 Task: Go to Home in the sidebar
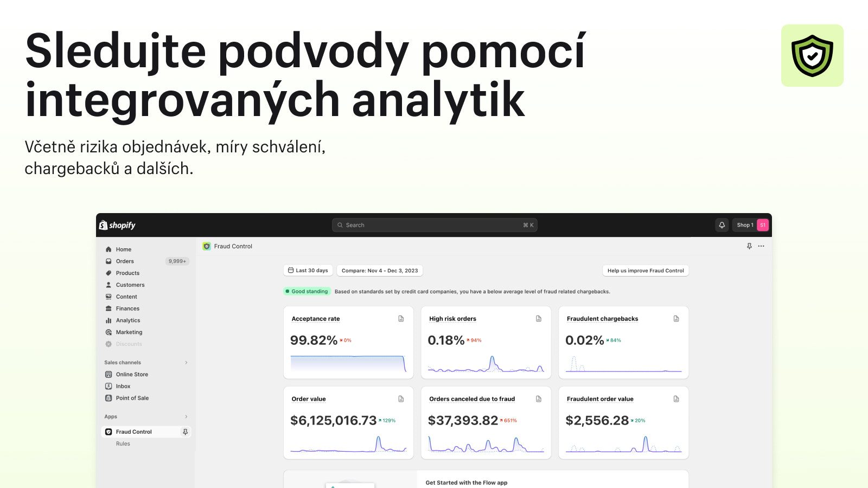click(124, 249)
